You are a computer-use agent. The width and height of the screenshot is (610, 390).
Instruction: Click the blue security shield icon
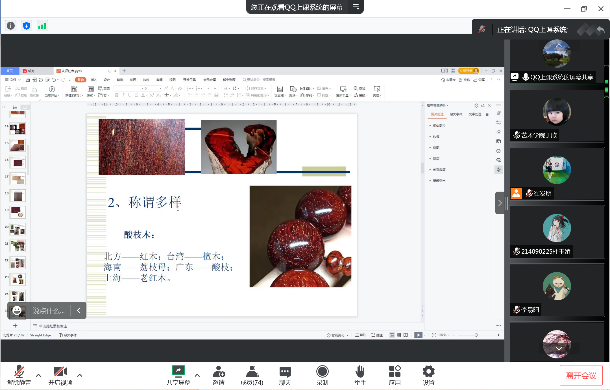(26, 26)
